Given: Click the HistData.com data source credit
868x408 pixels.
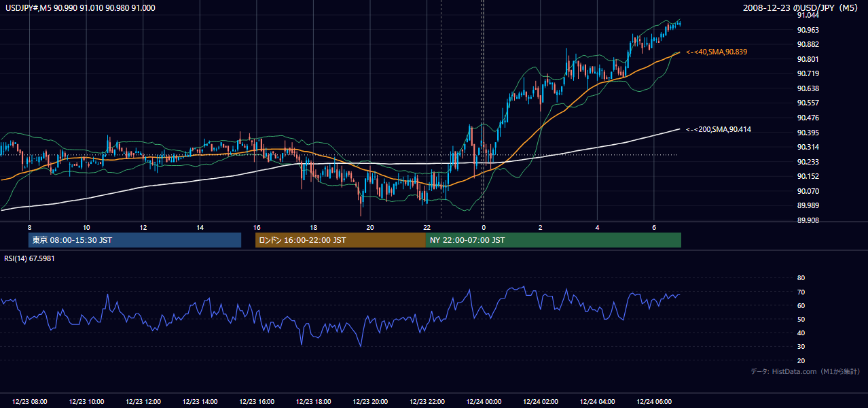Looking at the screenshot, I should coord(806,371).
